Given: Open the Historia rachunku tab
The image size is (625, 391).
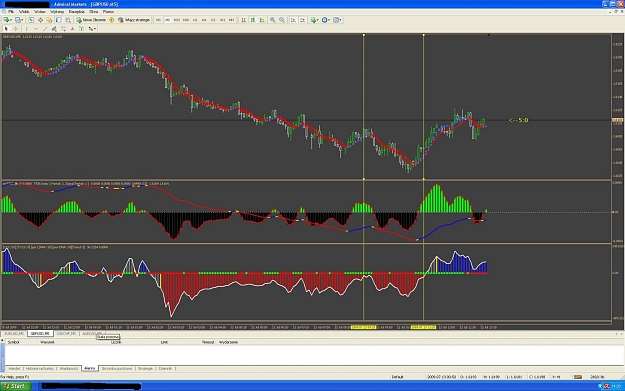Looking at the screenshot, I should point(39,369).
